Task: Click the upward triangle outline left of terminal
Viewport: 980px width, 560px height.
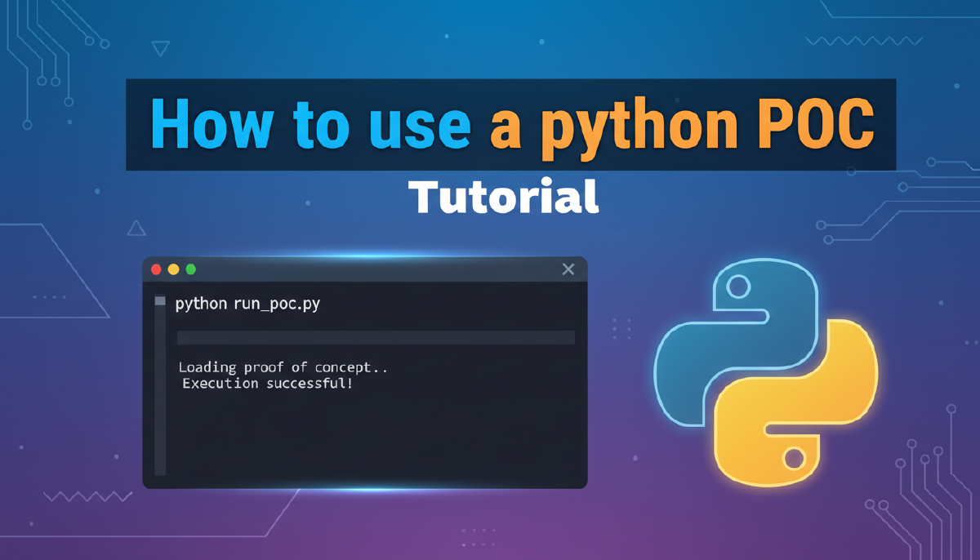Action: tap(136, 228)
